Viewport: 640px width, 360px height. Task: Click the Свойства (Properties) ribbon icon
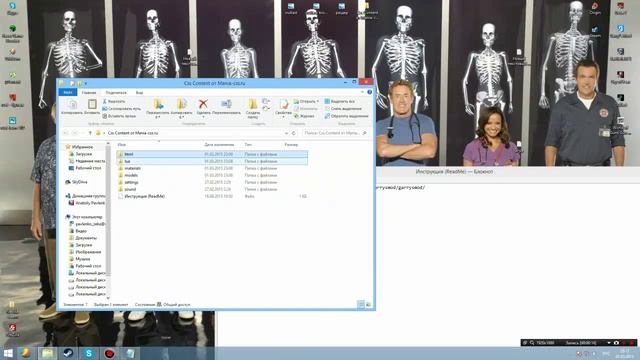point(283,107)
